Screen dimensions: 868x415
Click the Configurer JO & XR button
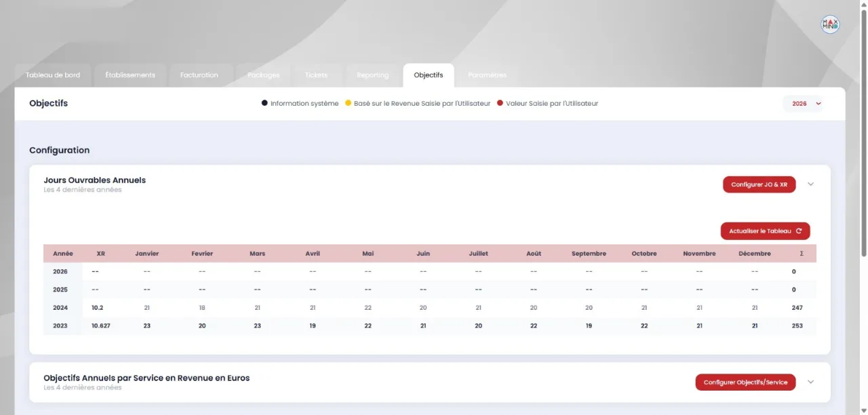[759, 184]
